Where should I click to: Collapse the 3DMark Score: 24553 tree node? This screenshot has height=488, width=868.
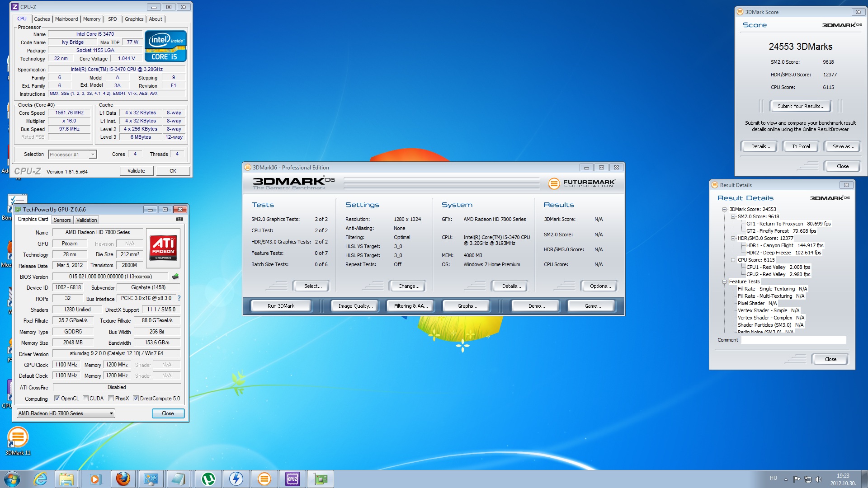(x=724, y=209)
